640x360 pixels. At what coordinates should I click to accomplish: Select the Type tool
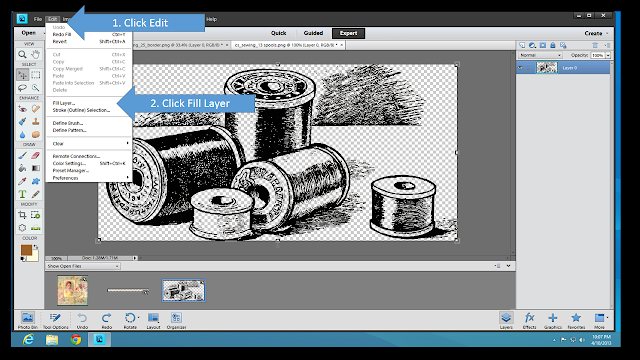coord(22,194)
